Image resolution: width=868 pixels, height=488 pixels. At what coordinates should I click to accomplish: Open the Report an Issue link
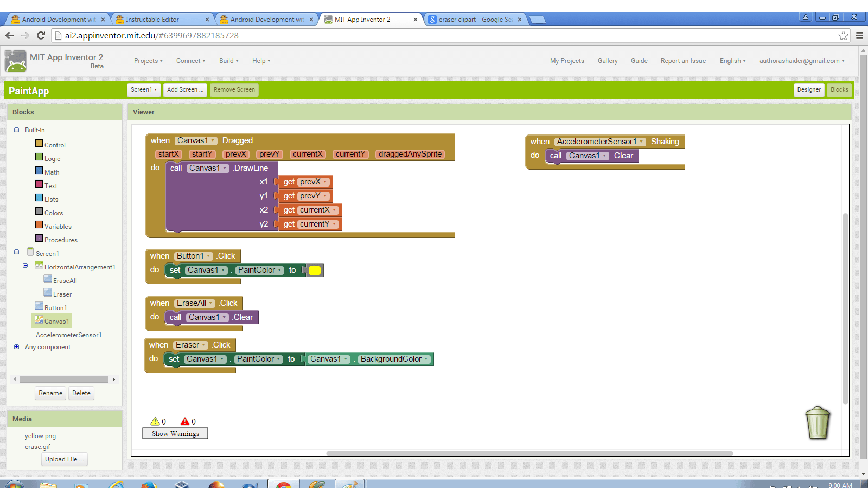[683, 61]
